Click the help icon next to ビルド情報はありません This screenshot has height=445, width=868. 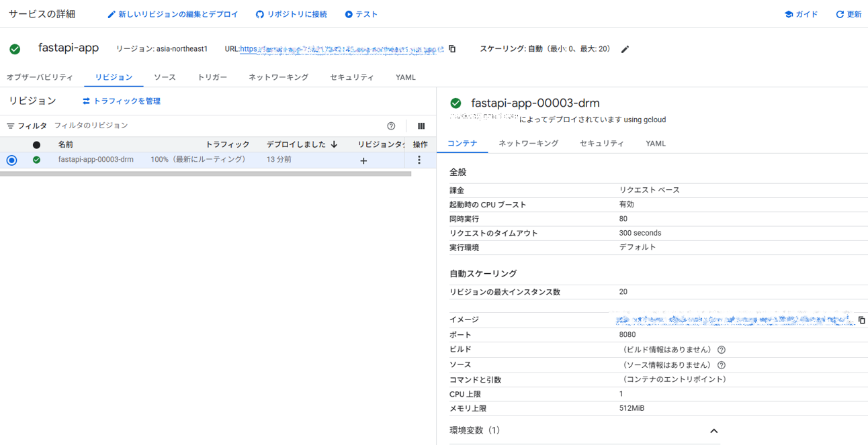(x=722, y=350)
